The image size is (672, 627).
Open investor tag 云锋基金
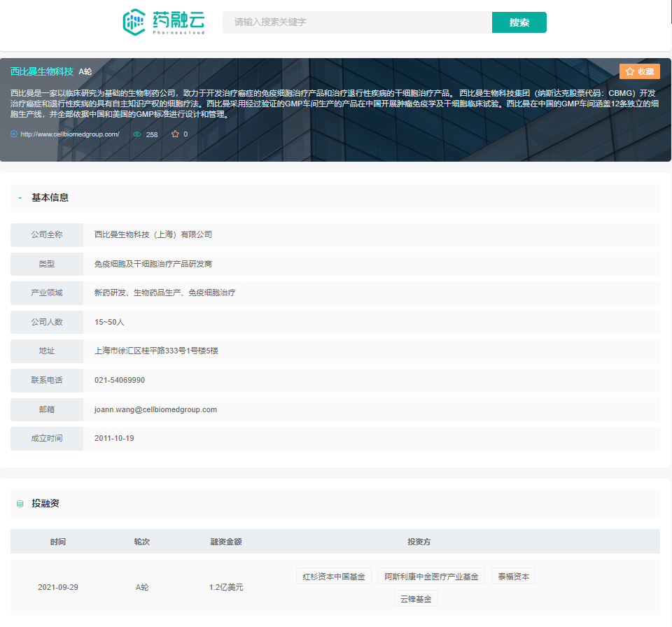tap(416, 599)
